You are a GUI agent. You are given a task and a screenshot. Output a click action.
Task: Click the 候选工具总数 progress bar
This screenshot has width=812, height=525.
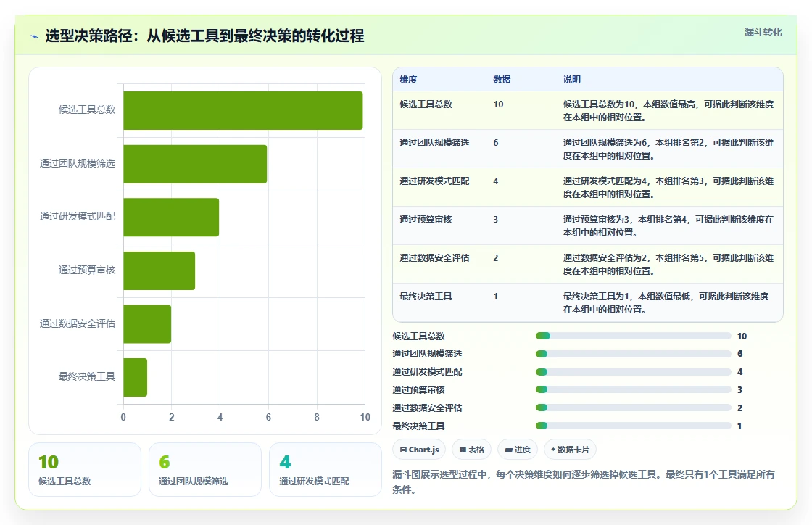(x=634, y=336)
